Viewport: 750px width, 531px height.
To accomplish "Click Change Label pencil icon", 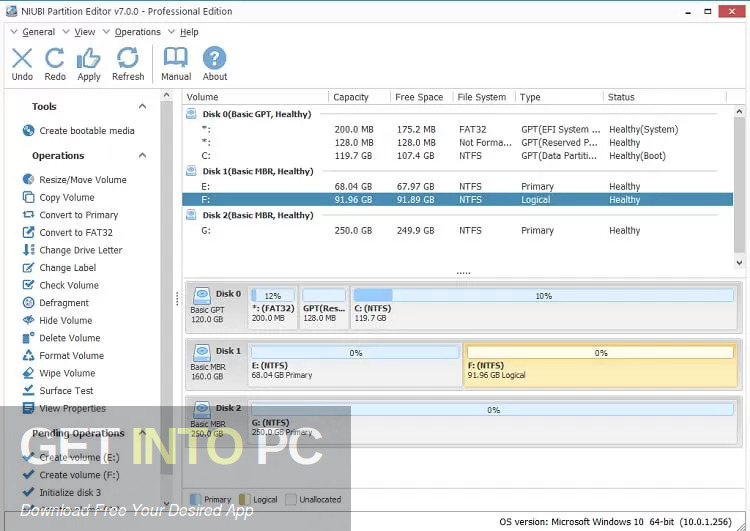I will coord(28,267).
